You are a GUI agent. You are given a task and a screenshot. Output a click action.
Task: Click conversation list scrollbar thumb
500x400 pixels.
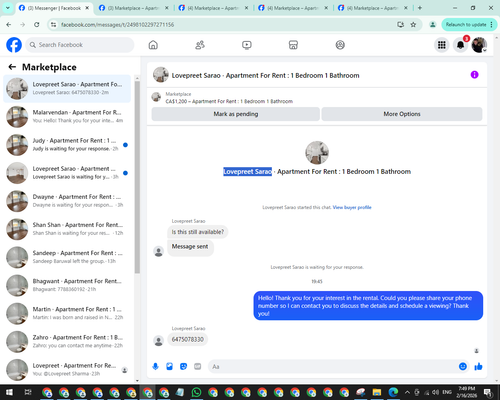pyautogui.click(x=137, y=177)
